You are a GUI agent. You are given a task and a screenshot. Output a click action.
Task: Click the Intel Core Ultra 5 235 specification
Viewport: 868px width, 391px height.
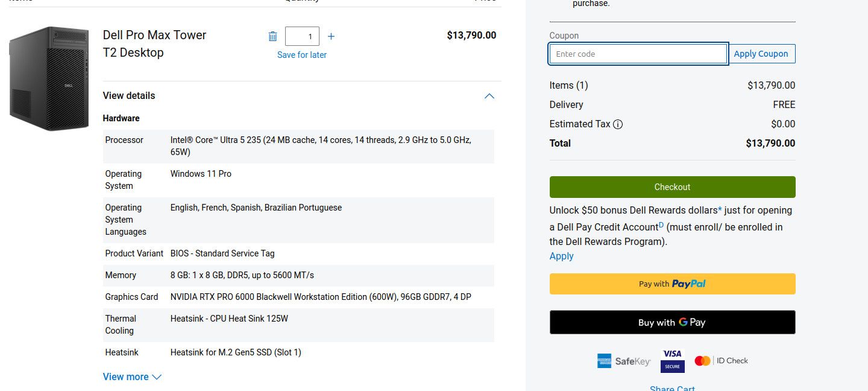tap(321, 146)
